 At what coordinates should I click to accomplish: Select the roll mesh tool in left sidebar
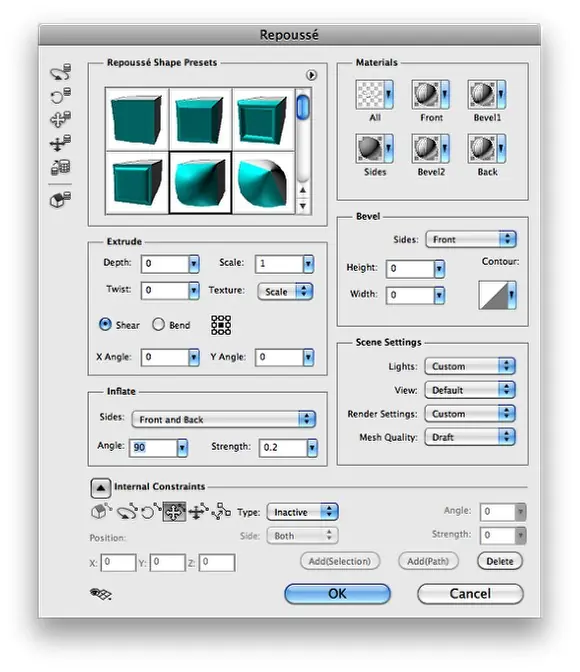(60, 95)
